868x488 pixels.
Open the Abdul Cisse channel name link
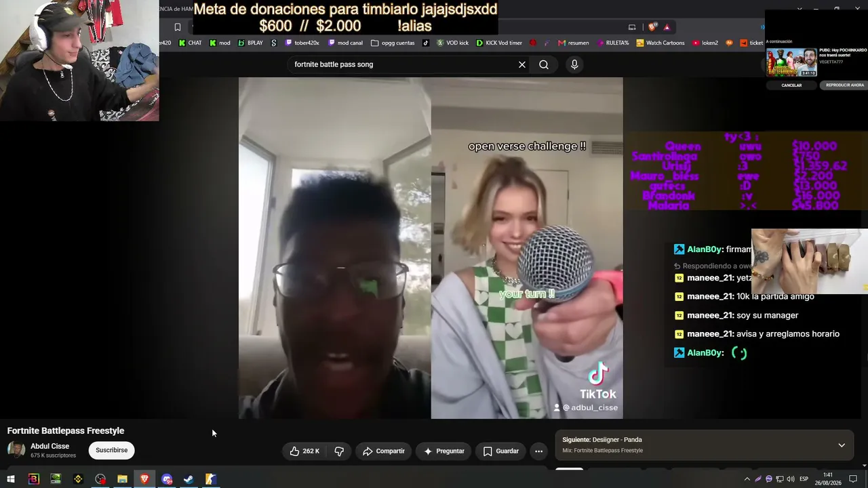tap(50, 446)
